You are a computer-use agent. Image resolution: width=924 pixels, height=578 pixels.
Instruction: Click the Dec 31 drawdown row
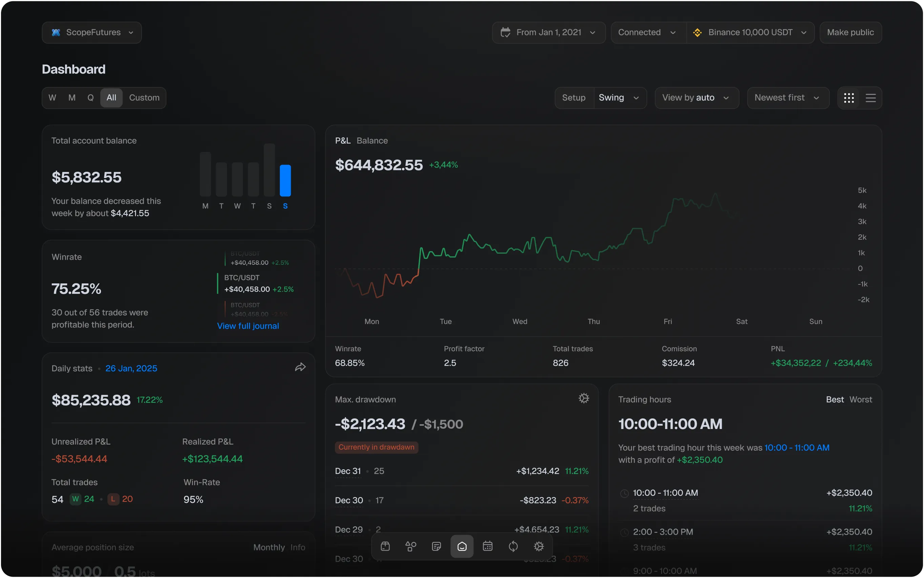coord(461,471)
